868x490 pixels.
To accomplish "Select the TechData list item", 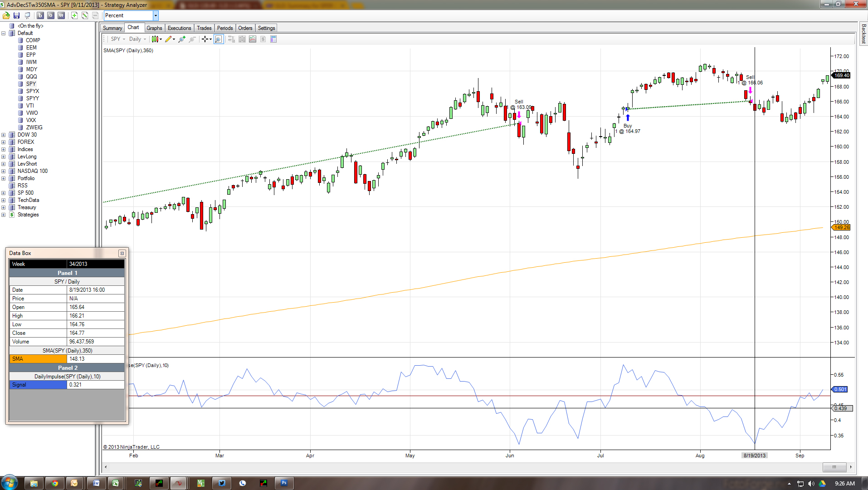I will pos(28,200).
